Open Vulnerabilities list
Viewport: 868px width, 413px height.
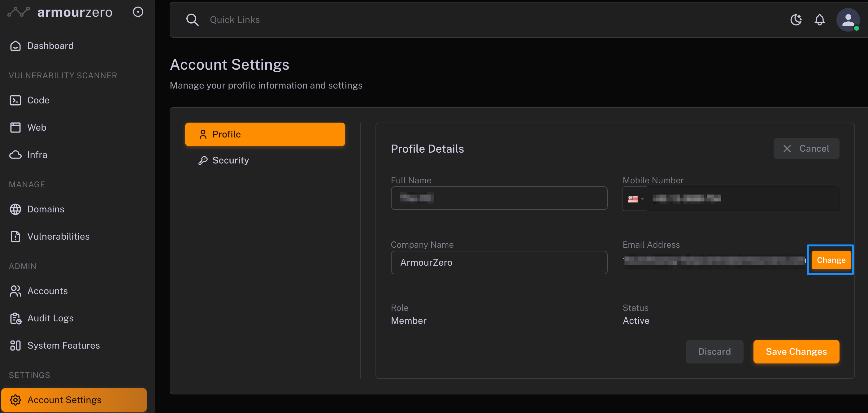pos(58,237)
